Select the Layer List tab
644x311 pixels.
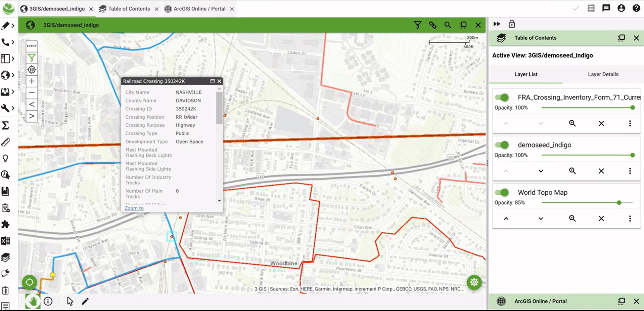pyautogui.click(x=526, y=74)
